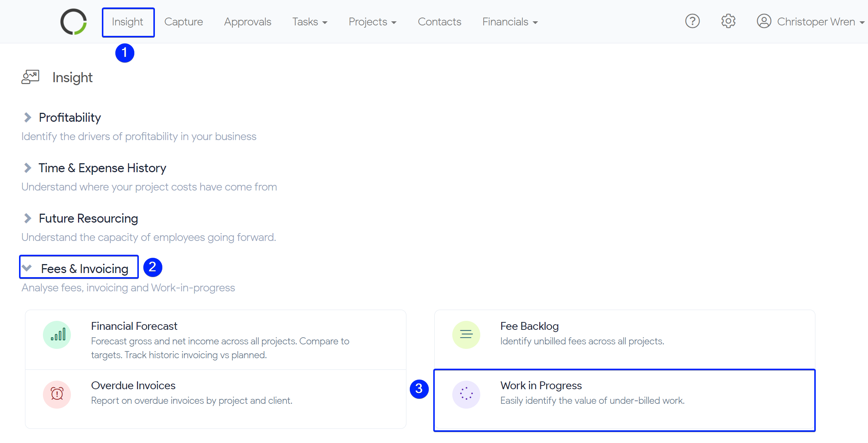Expand the Profitability section chevron

click(x=28, y=117)
